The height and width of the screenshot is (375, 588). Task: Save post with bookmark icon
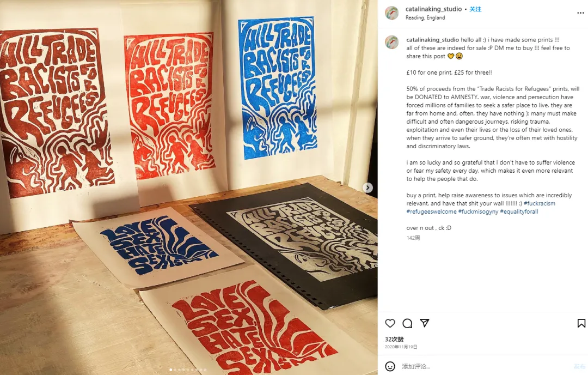click(581, 323)
